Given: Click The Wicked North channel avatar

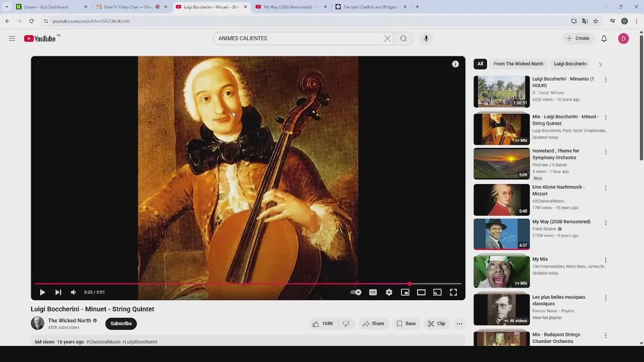Looking at the screenshot, I should pyautogui.click(x=37, y=323).
